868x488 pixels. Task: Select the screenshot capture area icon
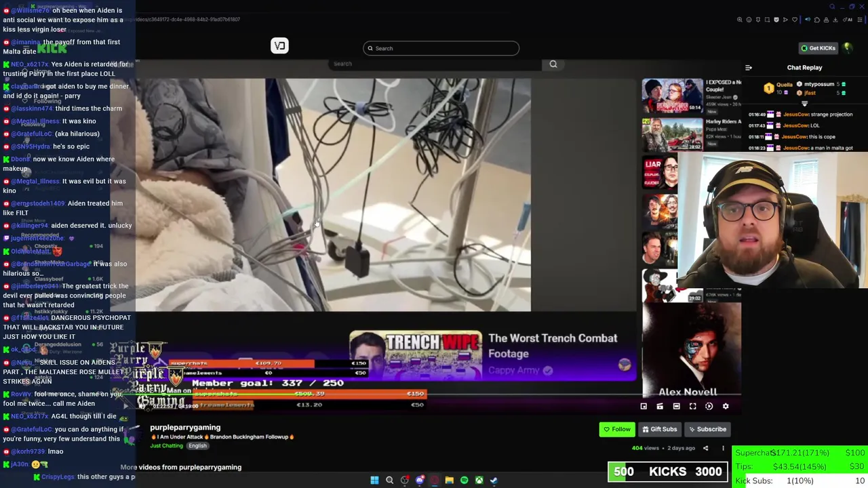point(767,20)
